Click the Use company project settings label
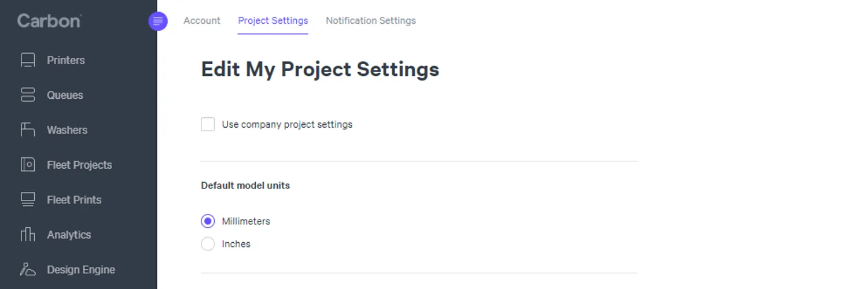Viewport: 868px width, 289px height. click(287, 124)
